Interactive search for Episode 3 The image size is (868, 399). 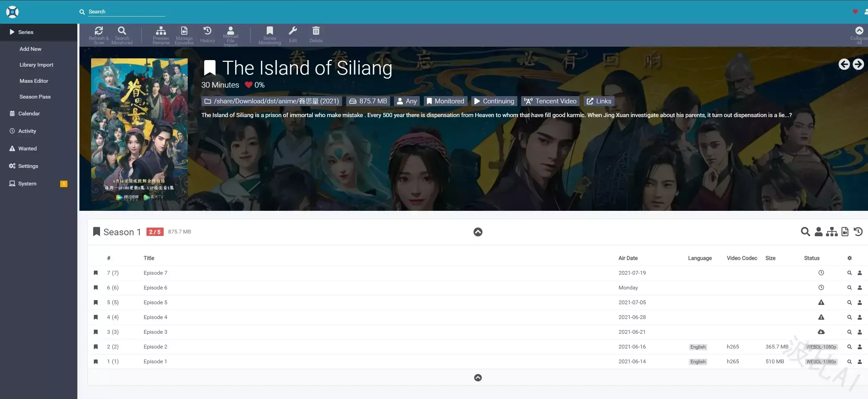pos(860,332)
